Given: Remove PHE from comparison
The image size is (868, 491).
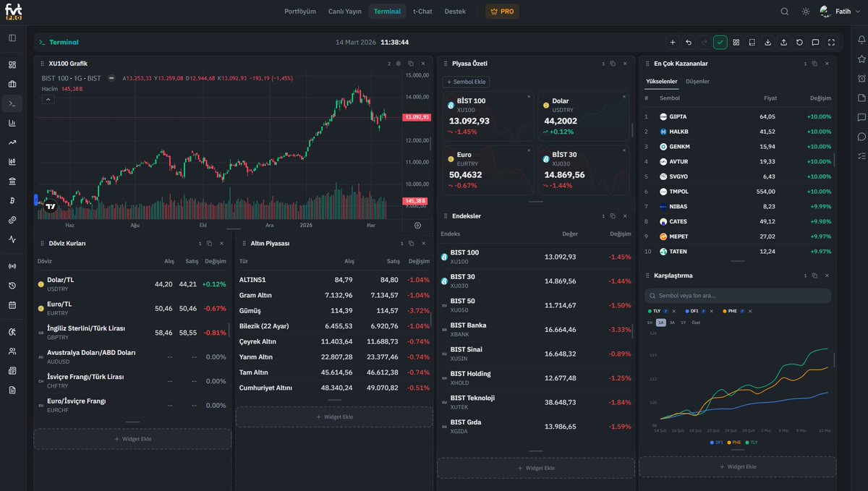Looking at the screenshot, I should 750,311.
